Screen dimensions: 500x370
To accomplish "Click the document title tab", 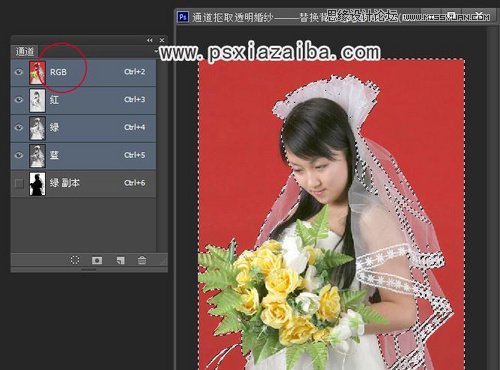I will [297, 17].
